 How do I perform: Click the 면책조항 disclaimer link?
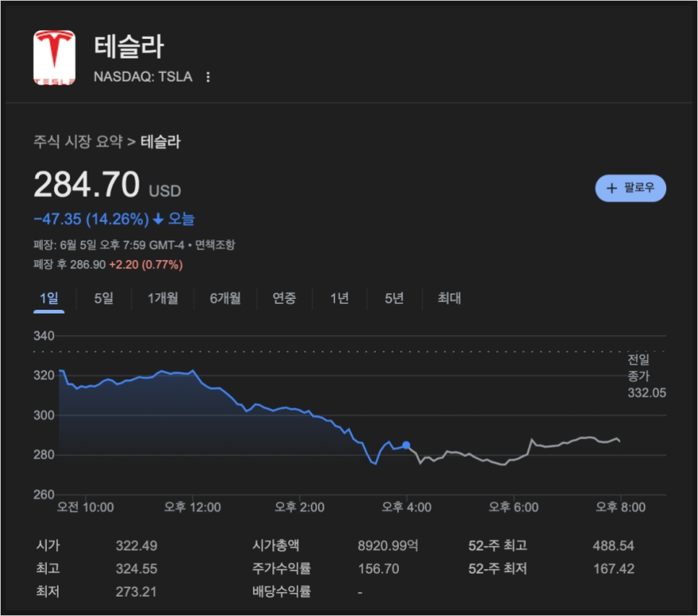[215, 245]
